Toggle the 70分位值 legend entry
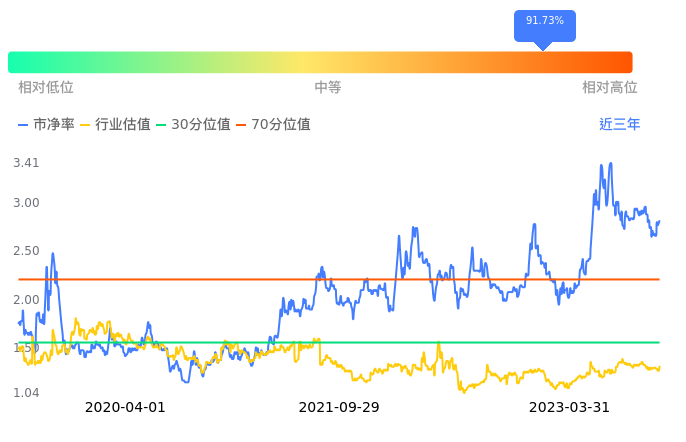 pos(273,125)
